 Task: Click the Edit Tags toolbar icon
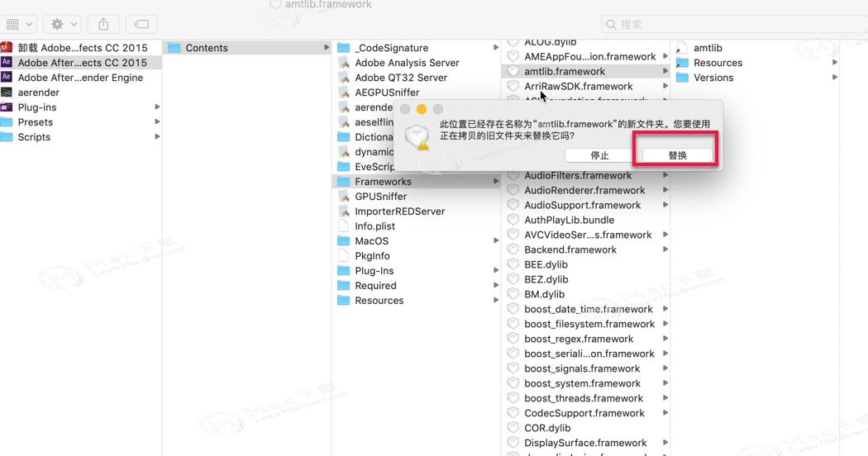point(141,24)
